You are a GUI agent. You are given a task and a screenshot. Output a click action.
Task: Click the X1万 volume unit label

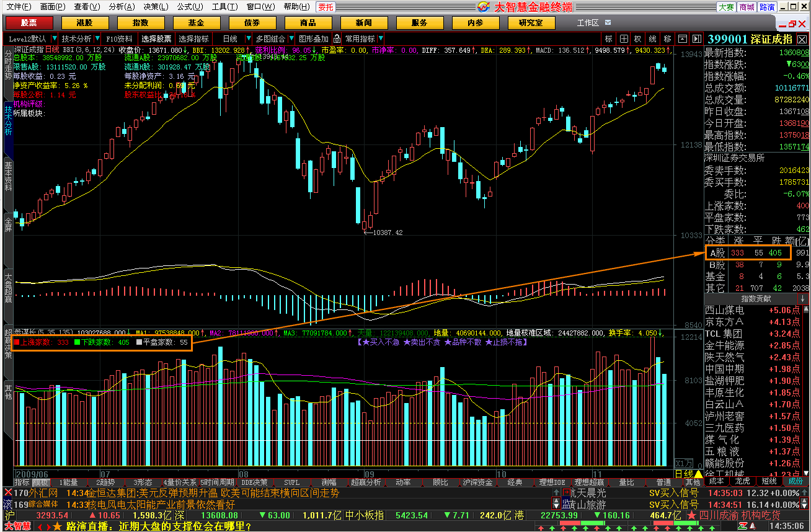[684, 463]
